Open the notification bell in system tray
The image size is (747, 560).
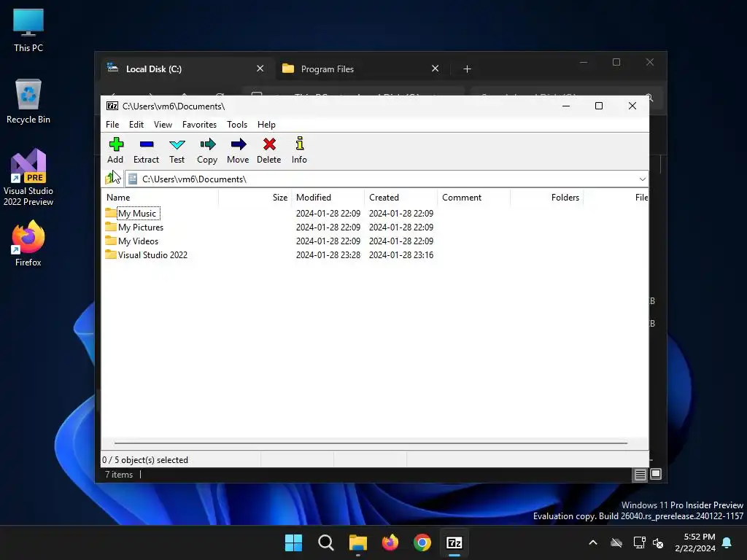point(727,542)
